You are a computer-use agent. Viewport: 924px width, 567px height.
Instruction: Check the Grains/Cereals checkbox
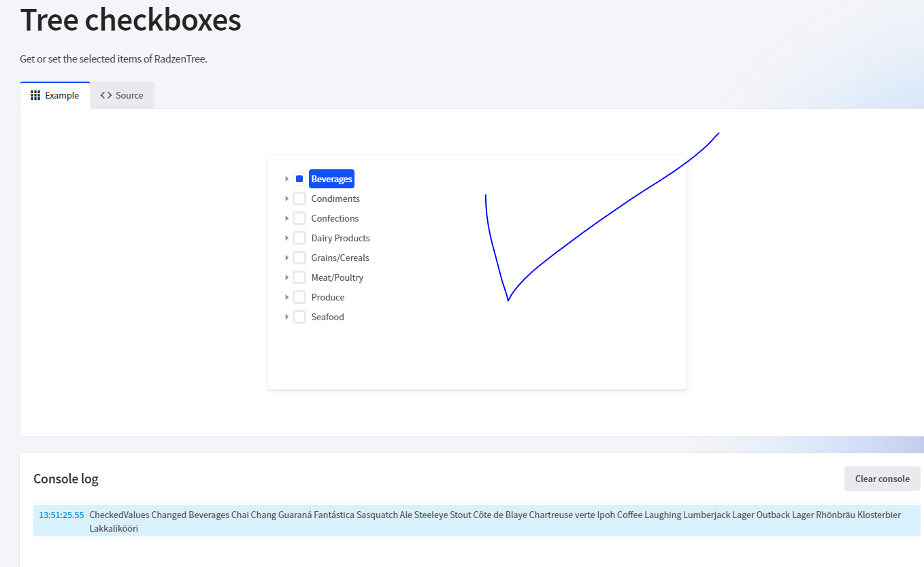tap(299, 258)
